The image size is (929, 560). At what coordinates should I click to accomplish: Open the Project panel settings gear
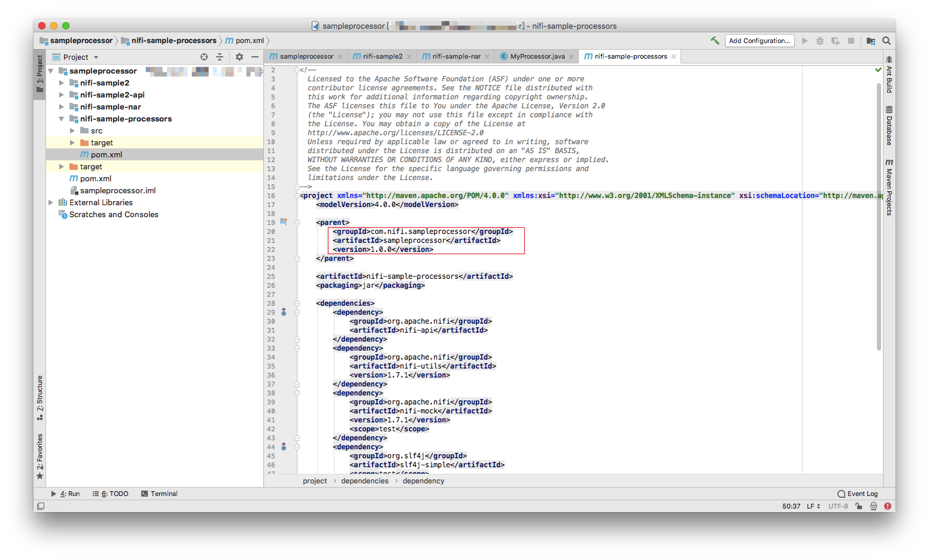point(239,57)
